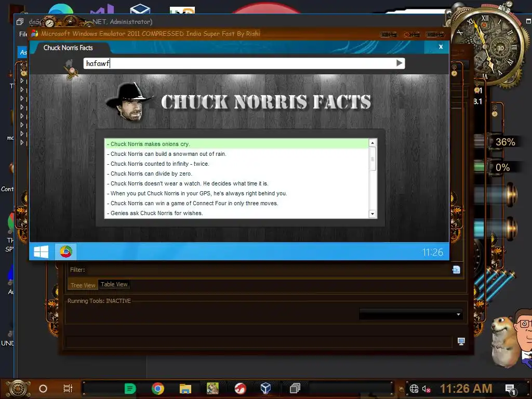Screen dimensions: 532x399
Task: Open File Explorer from the taskbar
Action: [185, 389]
